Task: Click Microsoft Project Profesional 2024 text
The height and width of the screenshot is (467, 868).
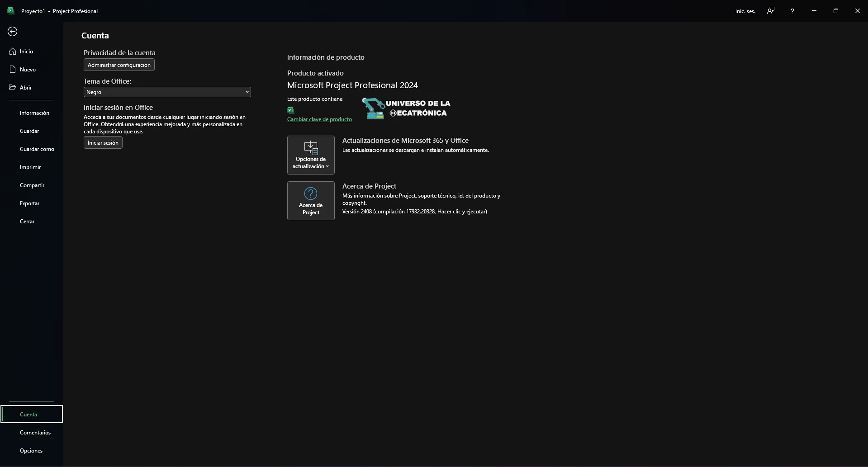Action: [x=352, y=85]
